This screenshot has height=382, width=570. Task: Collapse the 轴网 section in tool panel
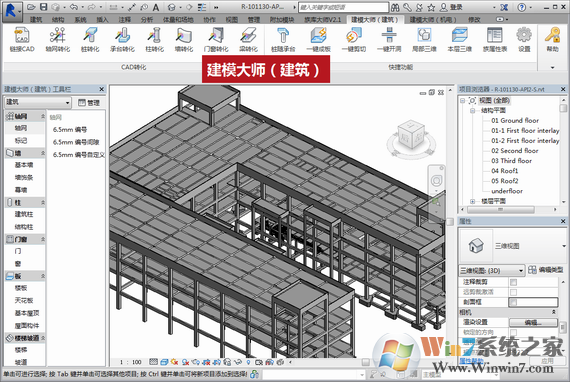43,116
